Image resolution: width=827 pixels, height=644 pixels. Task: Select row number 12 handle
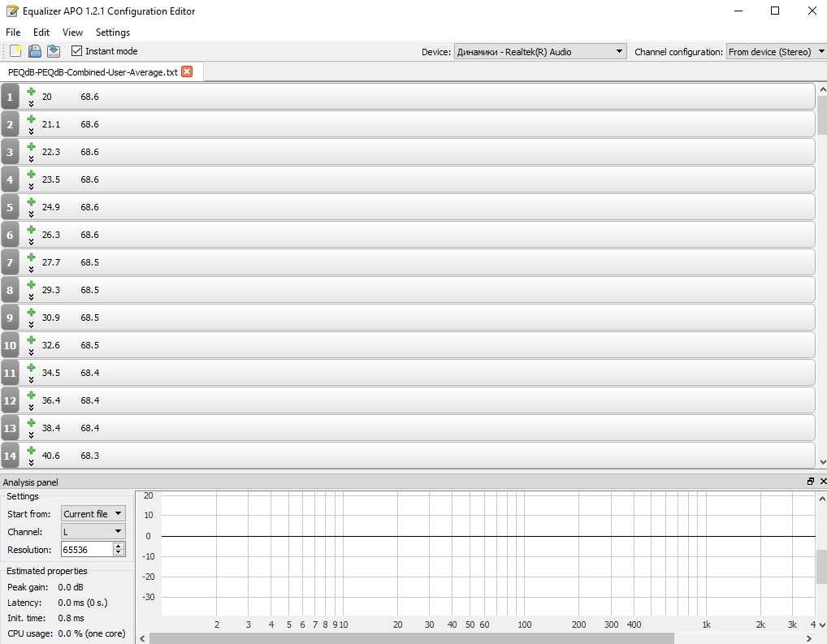(10, 400)
